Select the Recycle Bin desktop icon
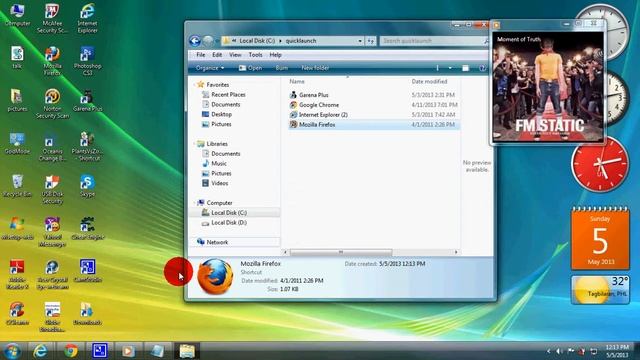 coord(17,186)
